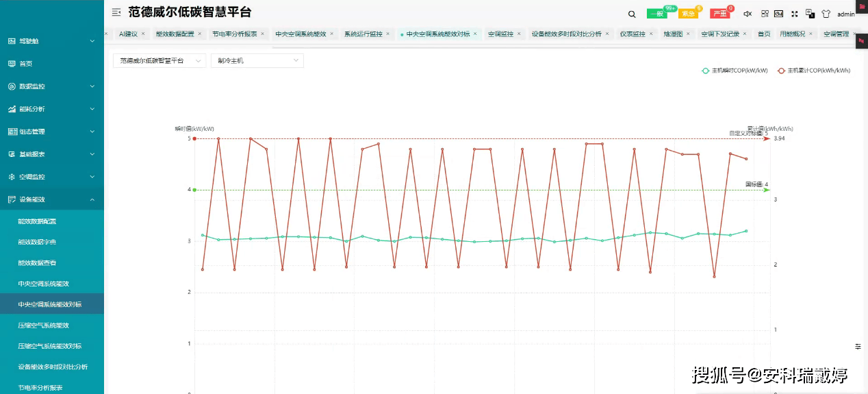Image resolution: width=868 pixels, height=394 pixels.
Task: Open the orange 紧急 alarm badge
Action: click(x=688, y=14)
